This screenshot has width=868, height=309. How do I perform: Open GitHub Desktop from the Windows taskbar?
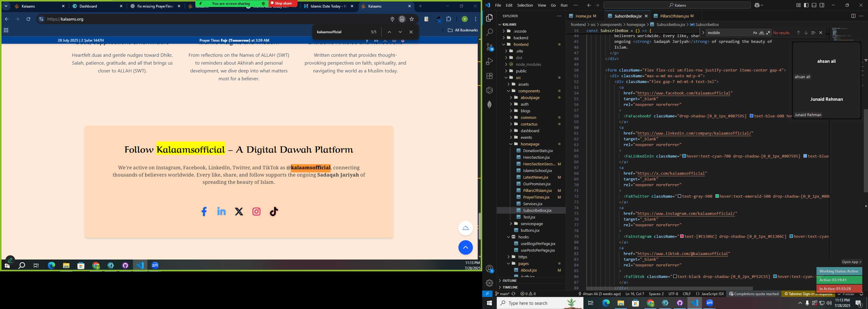[680, 303]
